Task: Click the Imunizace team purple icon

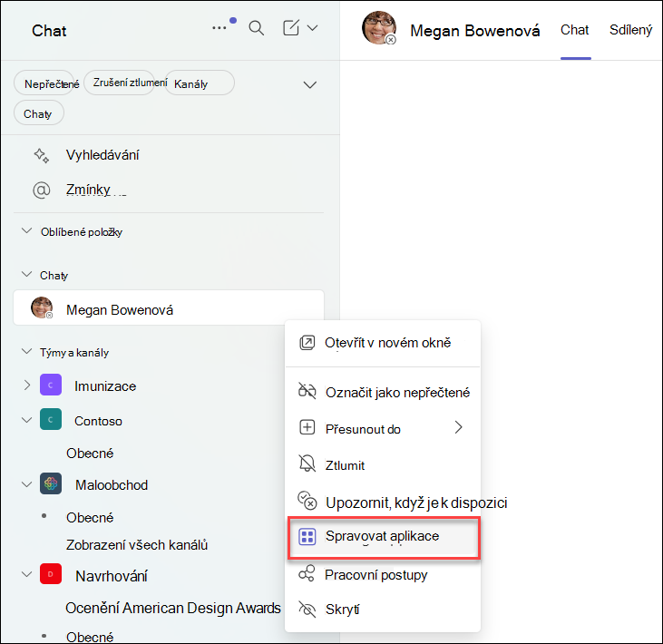Action: tap(51, 385)
